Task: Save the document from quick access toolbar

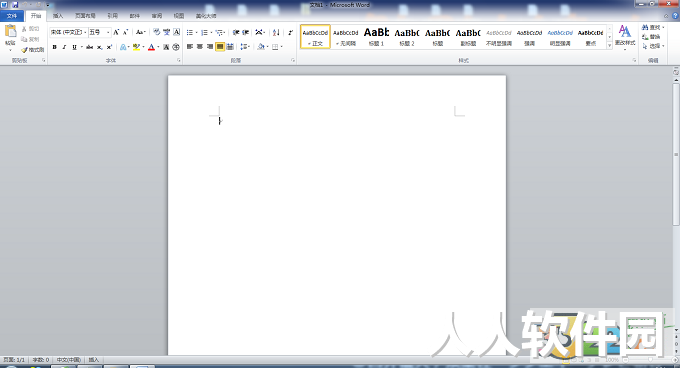Action: [x=15, y=4]
